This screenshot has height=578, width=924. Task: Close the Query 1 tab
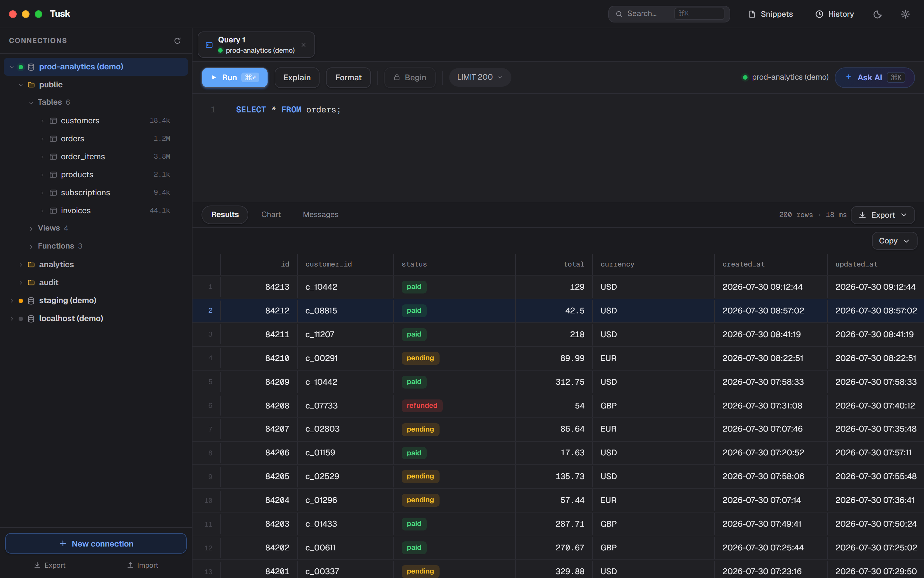click(x=304, y=45)
